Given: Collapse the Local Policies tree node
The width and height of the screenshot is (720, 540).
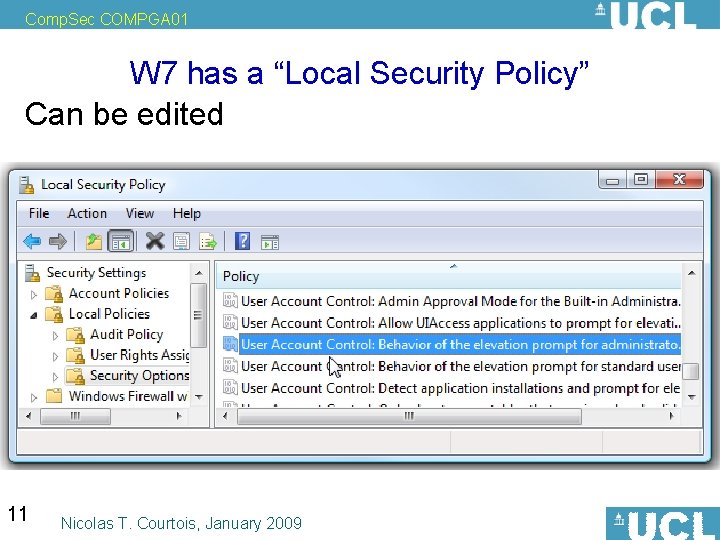Looking at the screenshot, I should click(x=34, y=315).
